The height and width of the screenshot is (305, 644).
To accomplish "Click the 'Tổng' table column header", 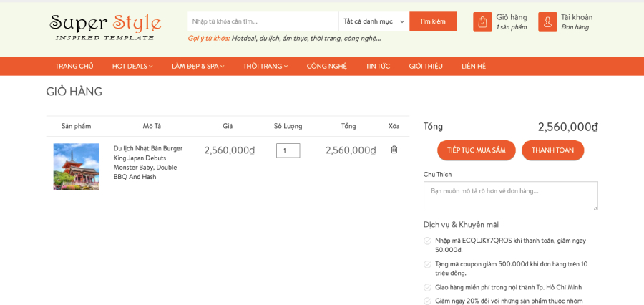I will coord(348,126).
